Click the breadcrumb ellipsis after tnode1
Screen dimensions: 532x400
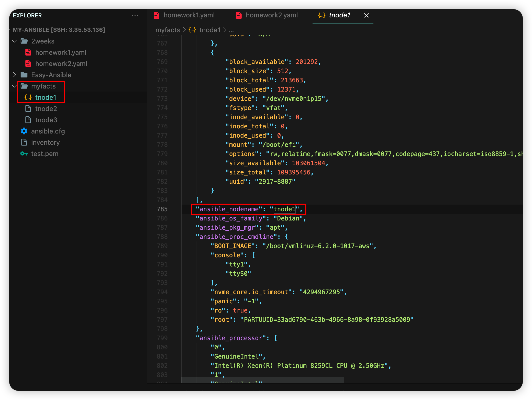click(231, 30)
